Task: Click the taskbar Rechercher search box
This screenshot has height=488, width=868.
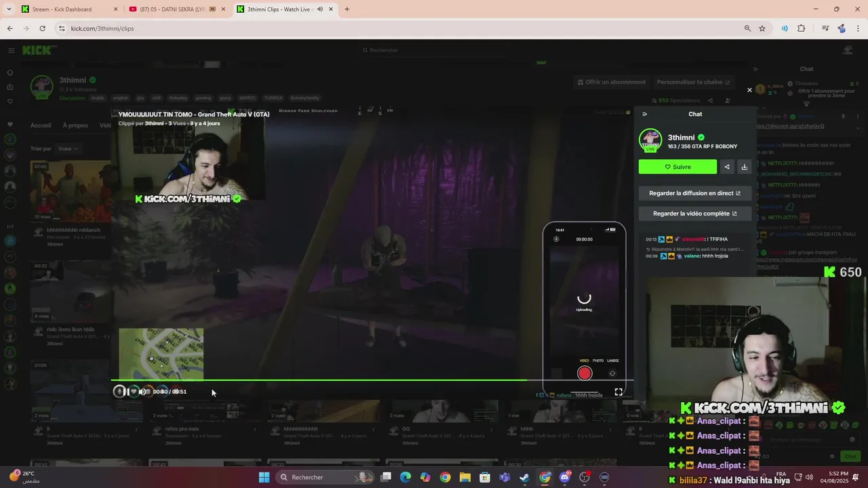Action: pyautogui.click(x=324, y=477)
